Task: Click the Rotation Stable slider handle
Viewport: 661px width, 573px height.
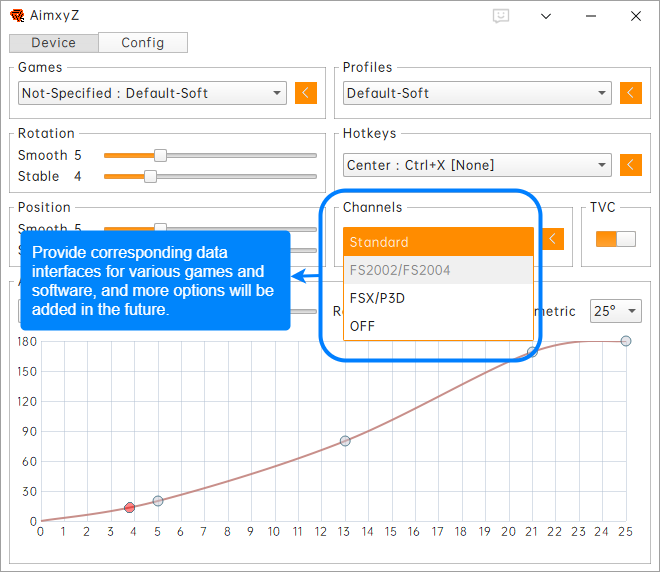Action: click(150, 176)
